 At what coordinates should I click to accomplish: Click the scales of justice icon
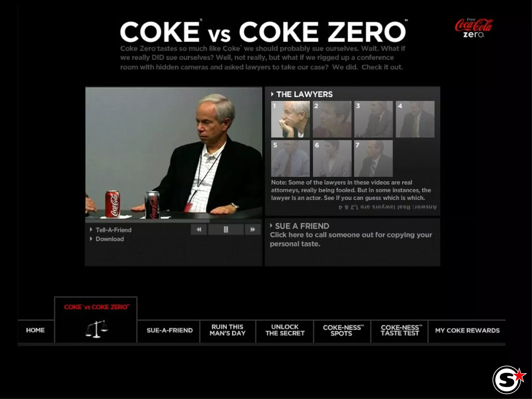[96, 329]
